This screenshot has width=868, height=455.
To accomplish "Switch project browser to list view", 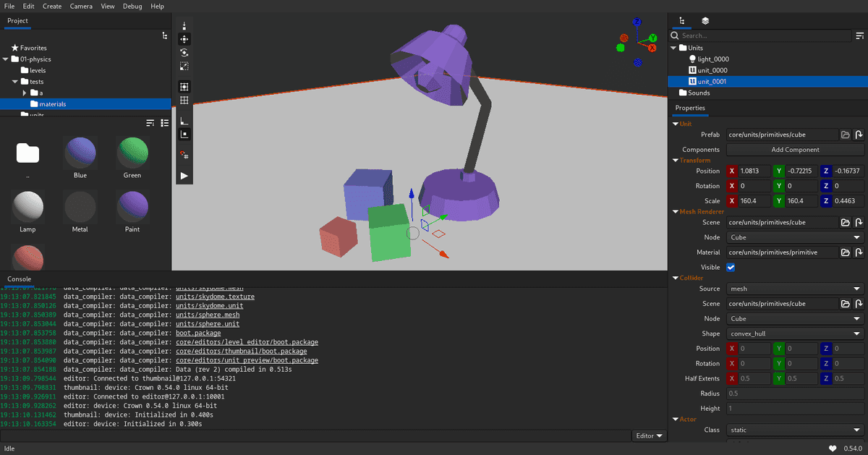I will click(x=164, y=123).
